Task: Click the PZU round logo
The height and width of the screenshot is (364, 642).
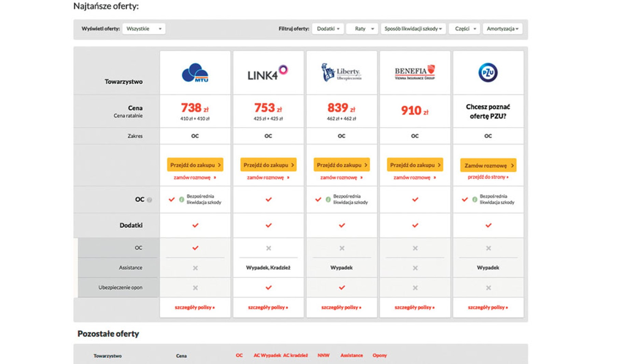Action: tap(488, 72)
